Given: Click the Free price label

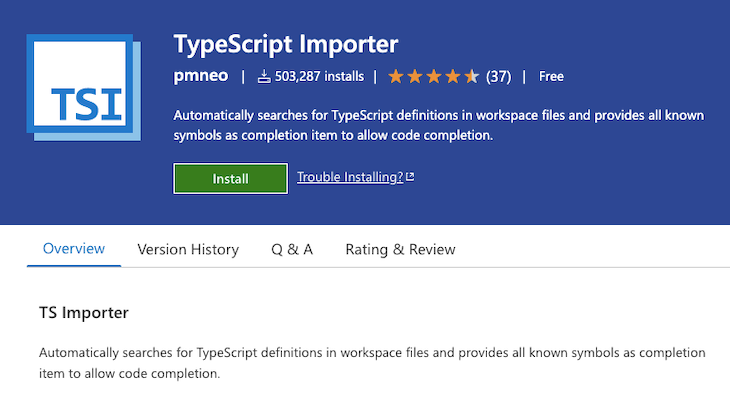Looking at the screenshot, I should point(551,76).
